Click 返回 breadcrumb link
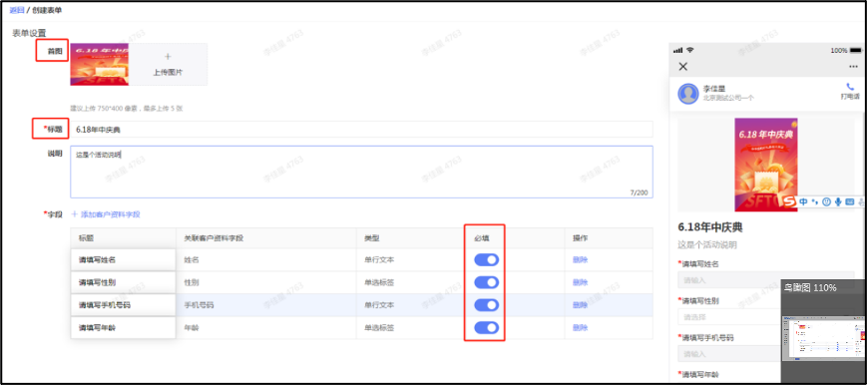This screenshot has width=868, height=386. pyautogui.click(x=17, y=11)
